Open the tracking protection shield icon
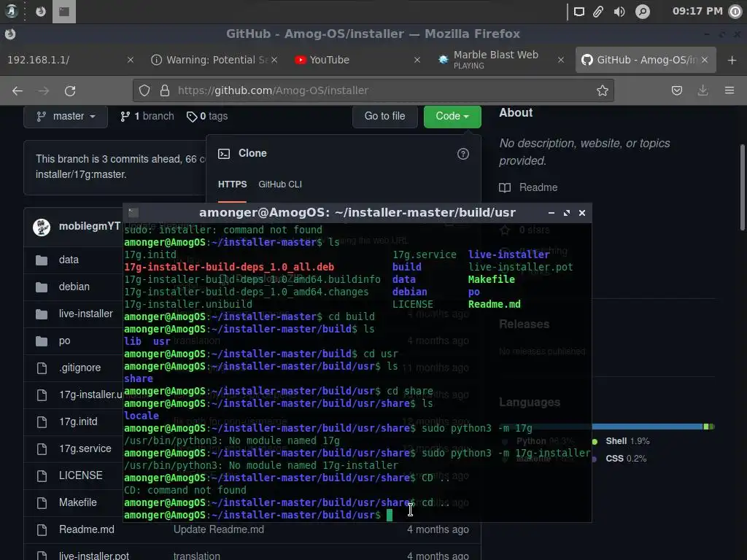This screenshot has width=747, height=560. [144, 90]
